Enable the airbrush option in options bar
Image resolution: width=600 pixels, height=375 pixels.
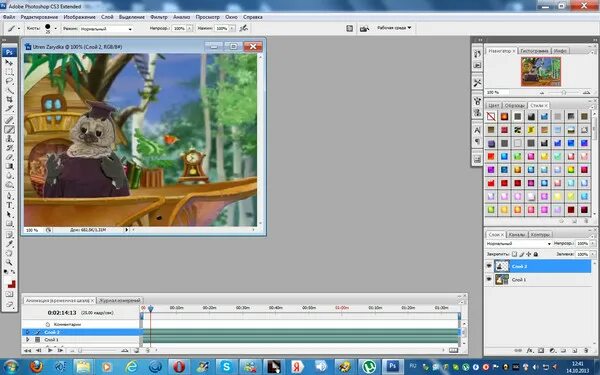243,28
